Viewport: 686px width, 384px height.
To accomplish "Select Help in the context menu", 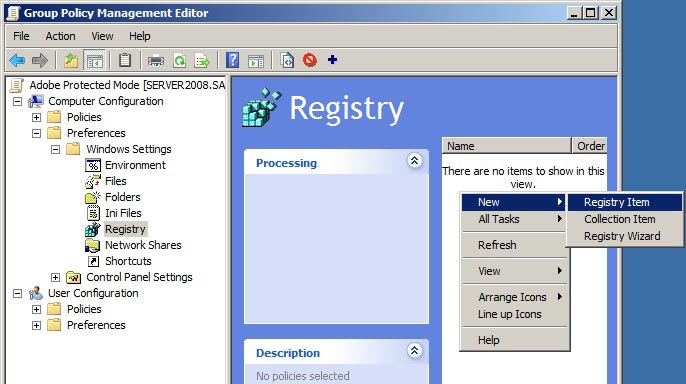I will tap(514, 340).
